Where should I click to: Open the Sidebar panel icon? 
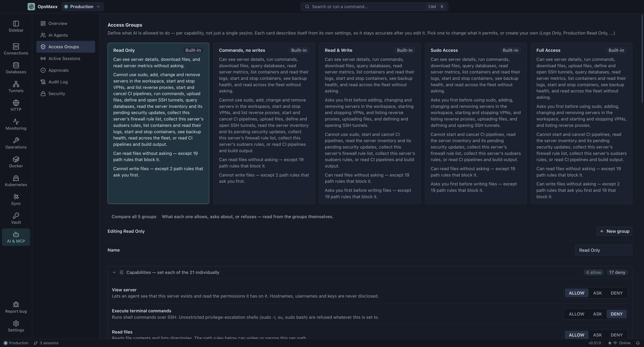coord(16,24)
